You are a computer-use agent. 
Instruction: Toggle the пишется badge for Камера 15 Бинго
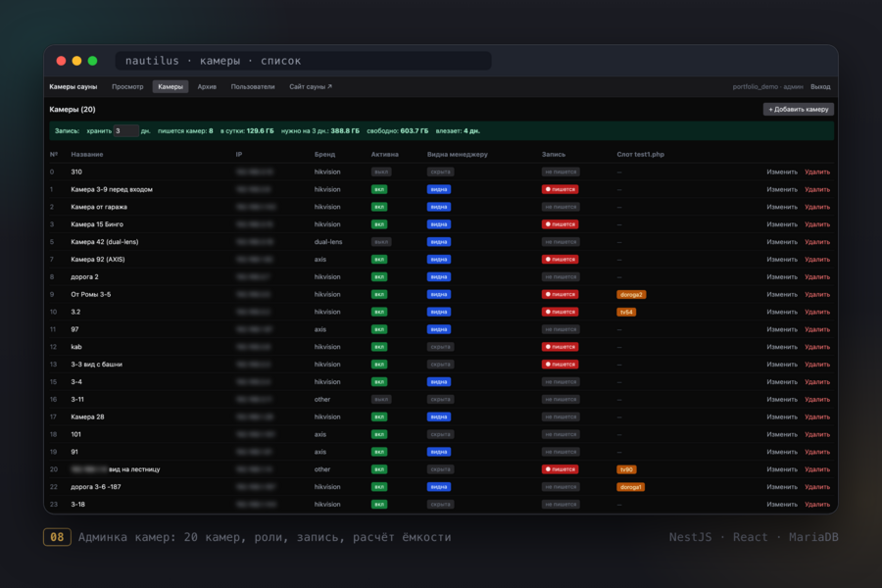coord(560,224)
